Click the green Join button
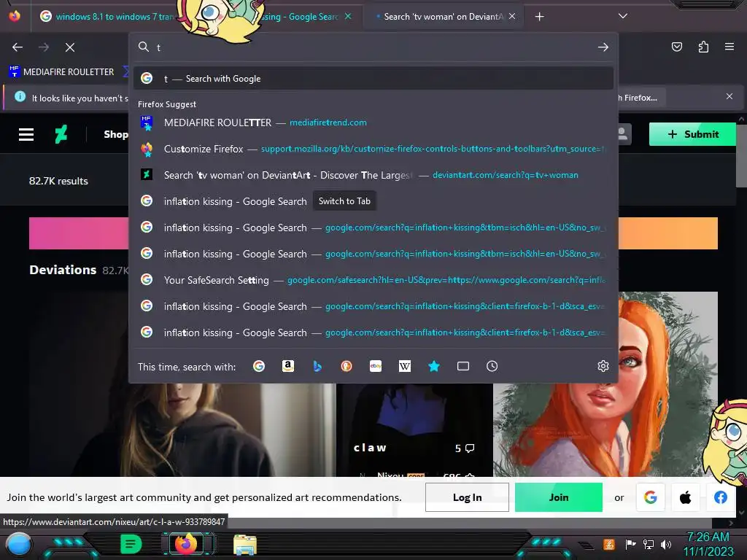Viewport: 747px width, 560px height. click(558, 497)
